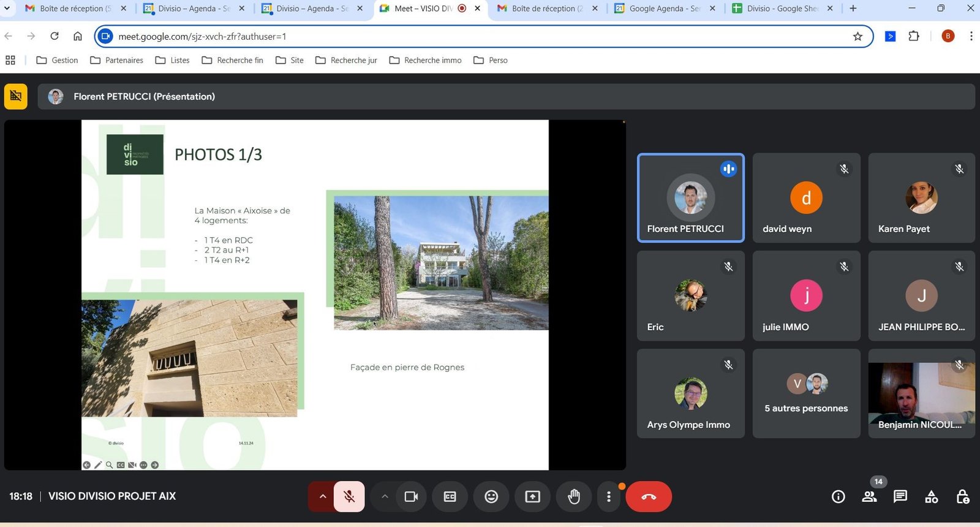Select Benjamin NICOUL... video tile
Viewport: 980px width, 527px height.
click(x=921, y=393)
